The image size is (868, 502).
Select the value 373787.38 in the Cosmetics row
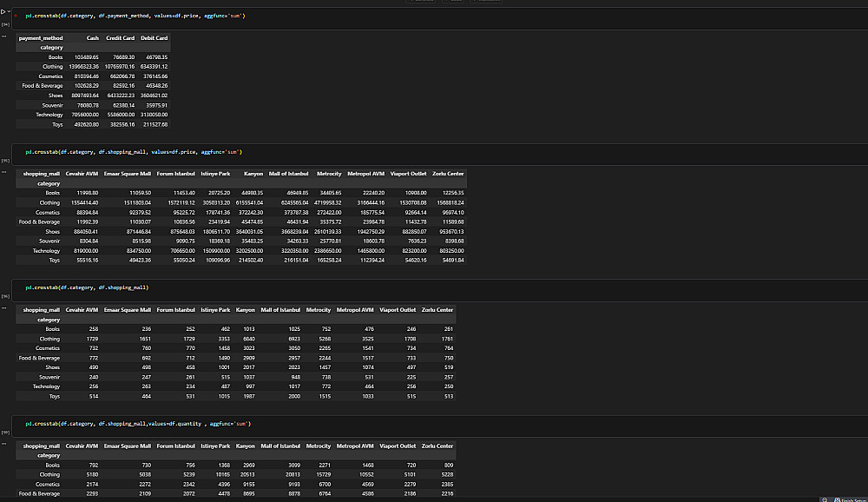[296, 212]
